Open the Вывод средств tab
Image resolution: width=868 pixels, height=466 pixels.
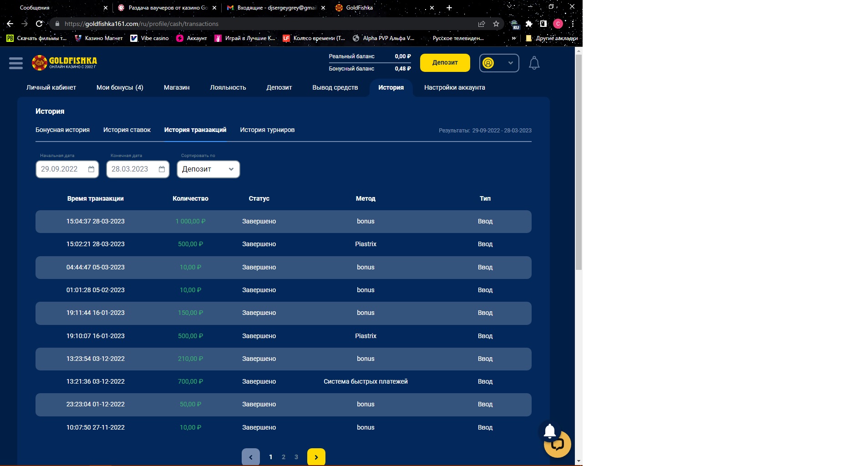335,87
